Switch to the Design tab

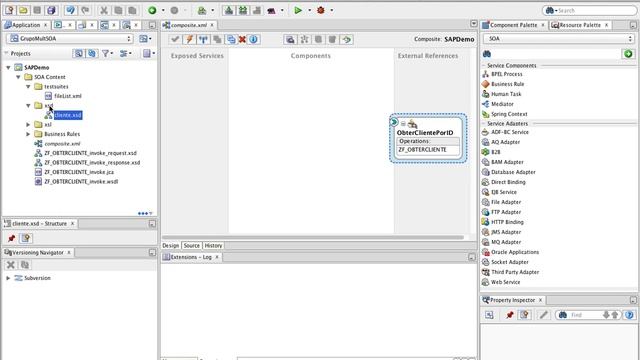(171, 246)
